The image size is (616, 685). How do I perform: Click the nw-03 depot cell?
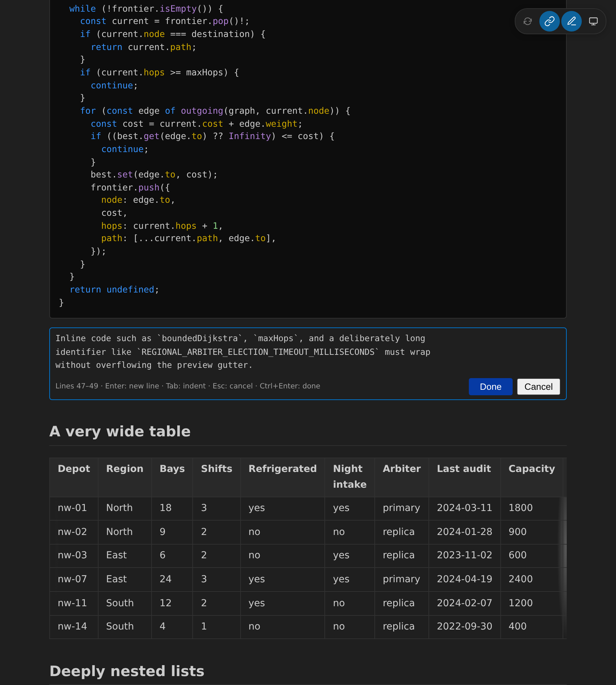(x=74, y=555)
